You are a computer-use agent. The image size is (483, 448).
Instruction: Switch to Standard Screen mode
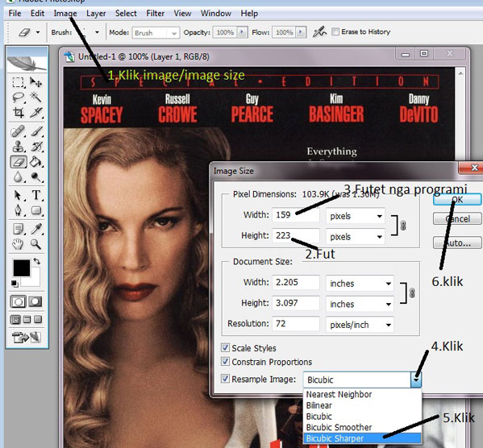(x=15, y=320)
